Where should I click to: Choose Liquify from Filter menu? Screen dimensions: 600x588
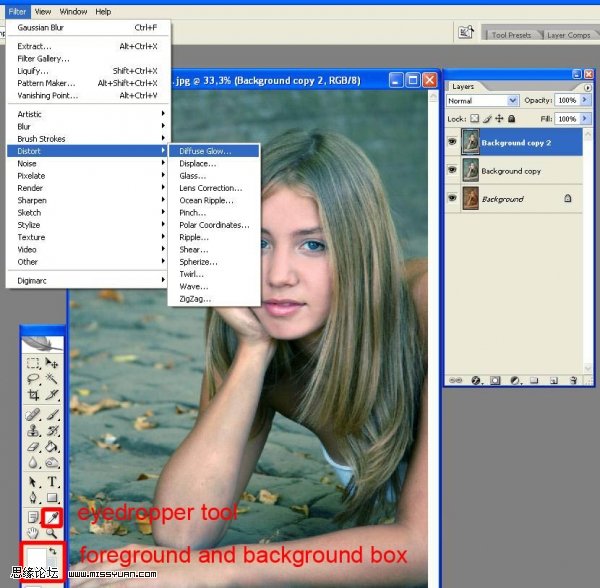89,71
